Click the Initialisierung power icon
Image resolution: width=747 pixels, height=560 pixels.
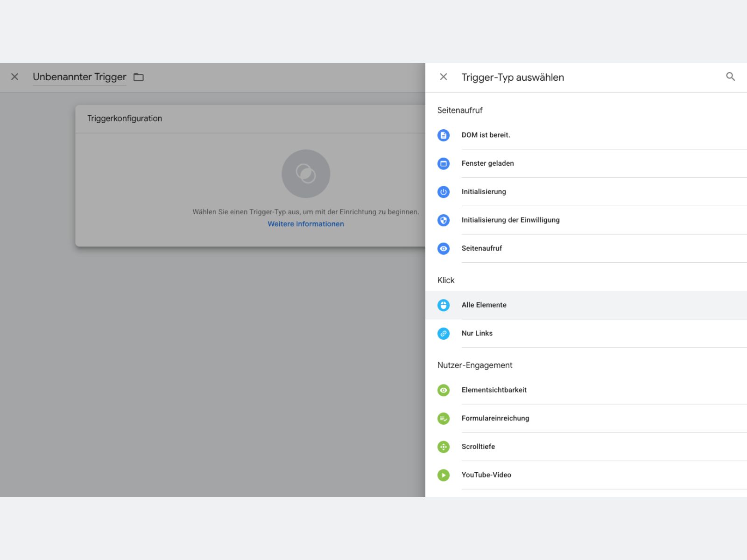(444, 192)
